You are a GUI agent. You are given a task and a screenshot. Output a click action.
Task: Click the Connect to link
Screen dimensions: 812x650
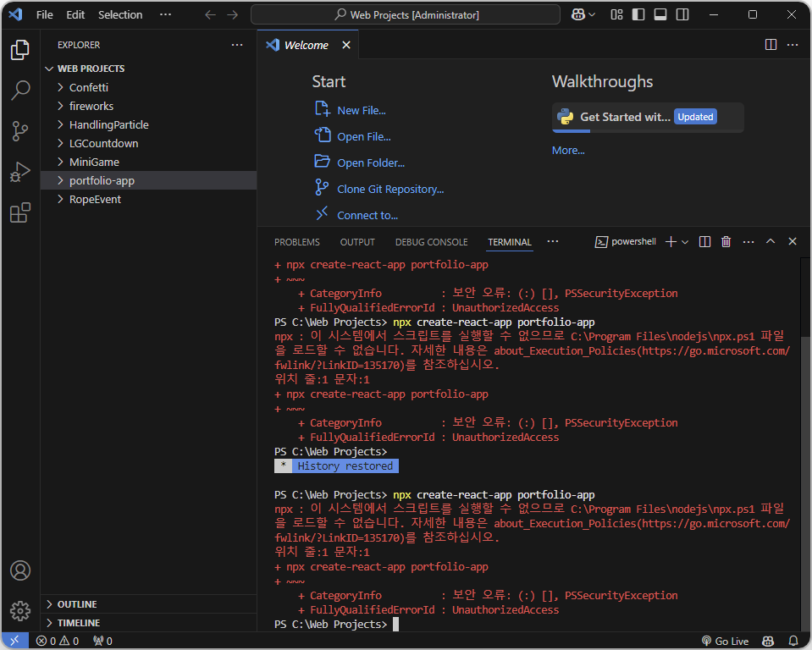(356, 215)
